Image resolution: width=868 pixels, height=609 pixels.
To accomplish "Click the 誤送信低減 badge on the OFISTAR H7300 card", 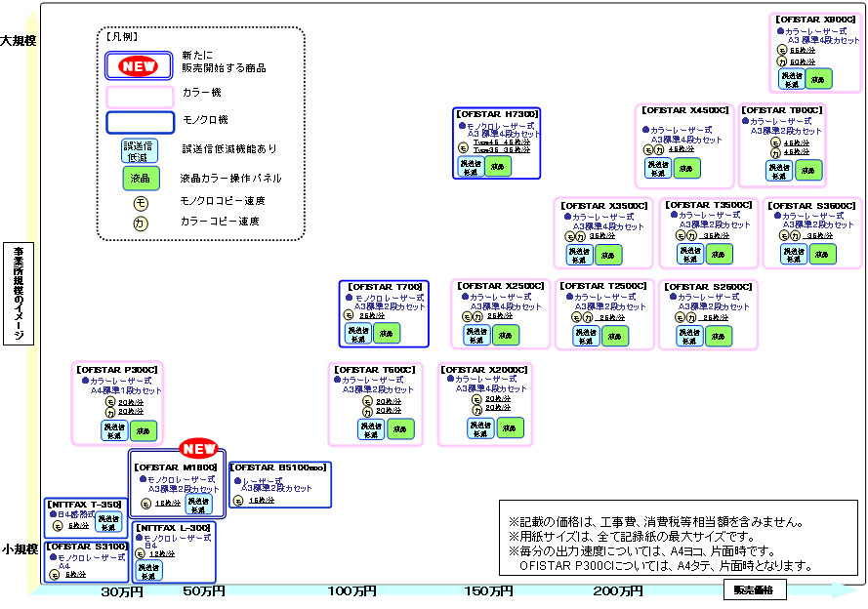I will [471, 167].
